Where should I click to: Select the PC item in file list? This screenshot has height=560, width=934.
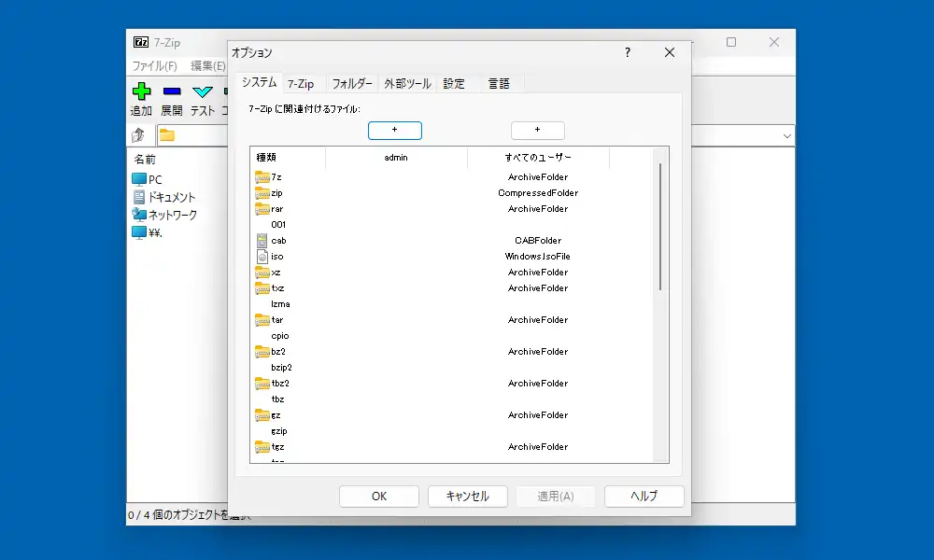click(148, 179)
